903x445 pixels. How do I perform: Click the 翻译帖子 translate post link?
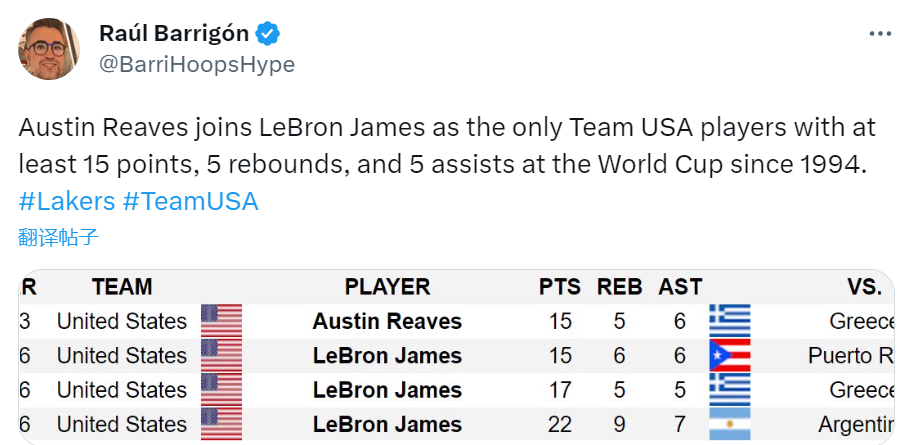coord(58,237)
